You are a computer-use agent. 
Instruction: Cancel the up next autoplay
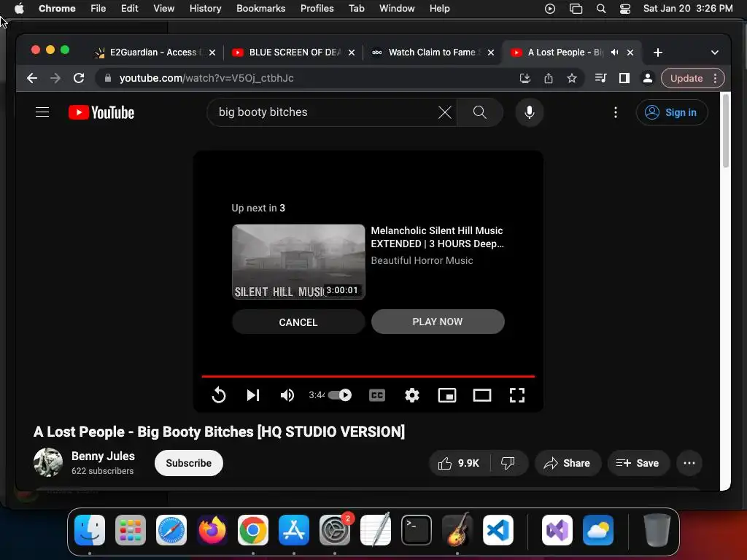point(298,322)
